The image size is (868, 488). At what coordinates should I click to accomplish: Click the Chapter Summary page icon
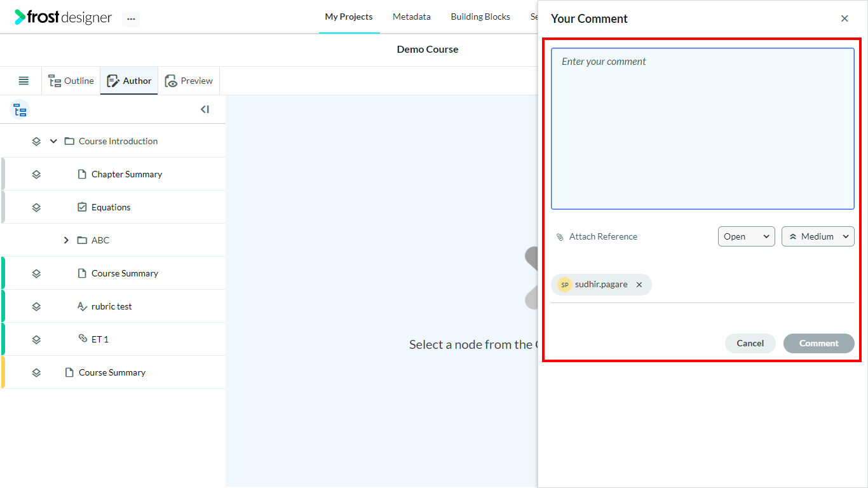point(82,174)
